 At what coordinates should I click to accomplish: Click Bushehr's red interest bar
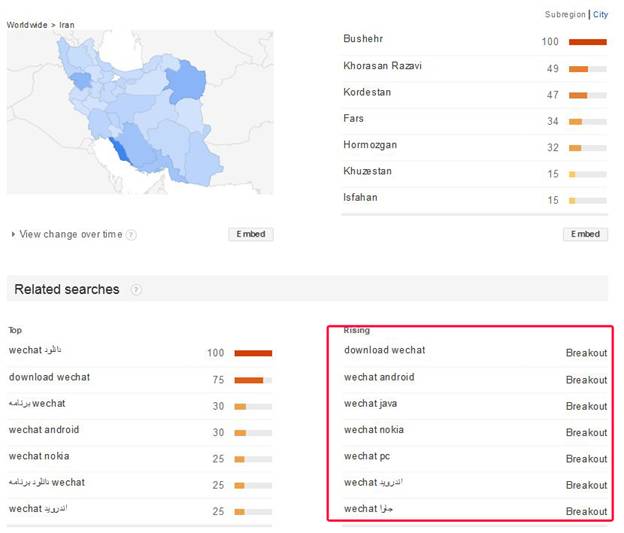tap(587, 42)
